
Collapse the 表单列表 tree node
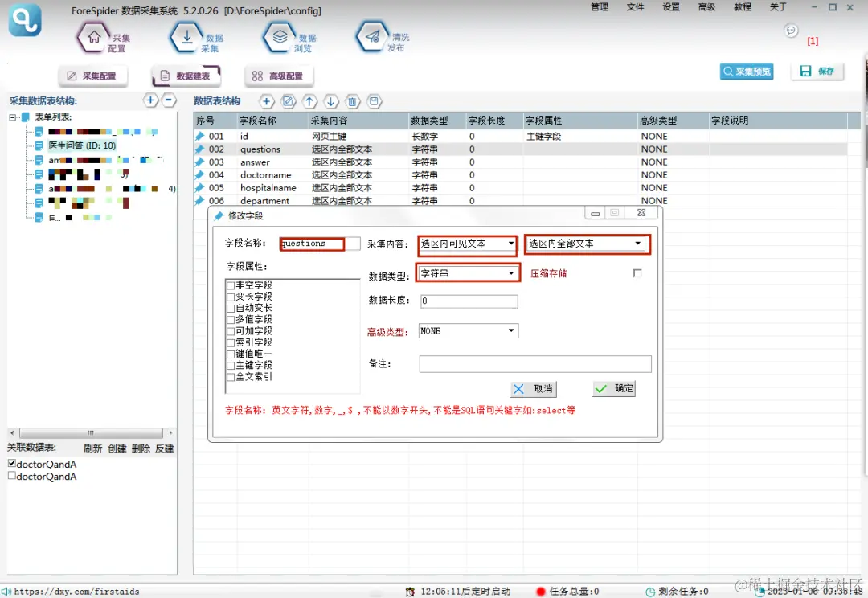click(x=13, y=117)
